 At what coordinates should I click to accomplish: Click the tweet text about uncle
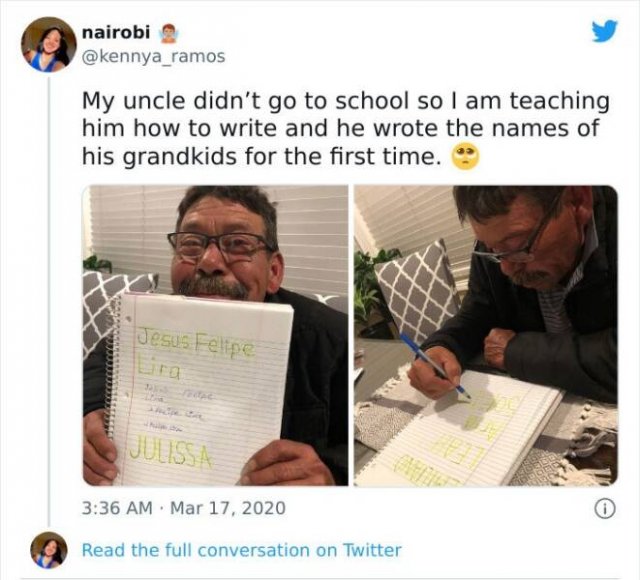coord(346,129)
